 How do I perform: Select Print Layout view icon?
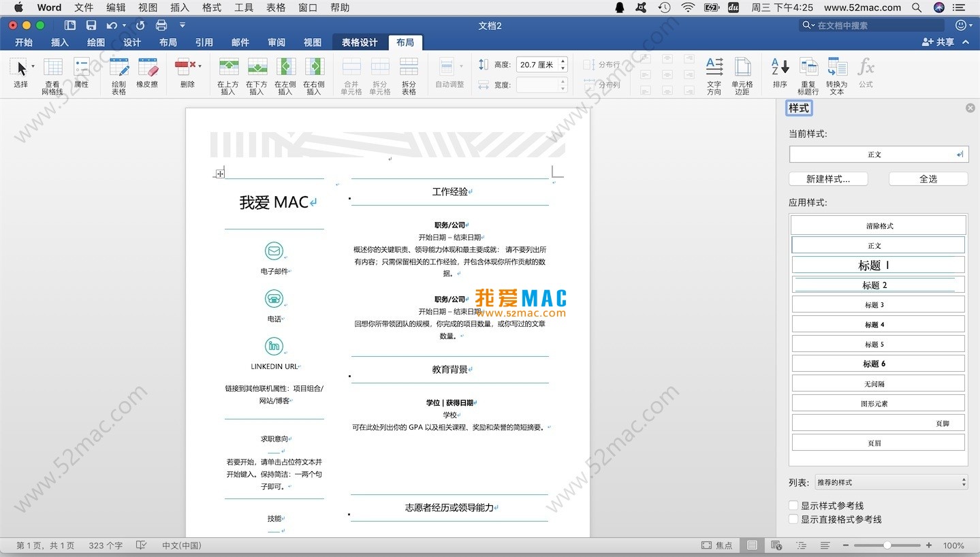click(752, 545)
